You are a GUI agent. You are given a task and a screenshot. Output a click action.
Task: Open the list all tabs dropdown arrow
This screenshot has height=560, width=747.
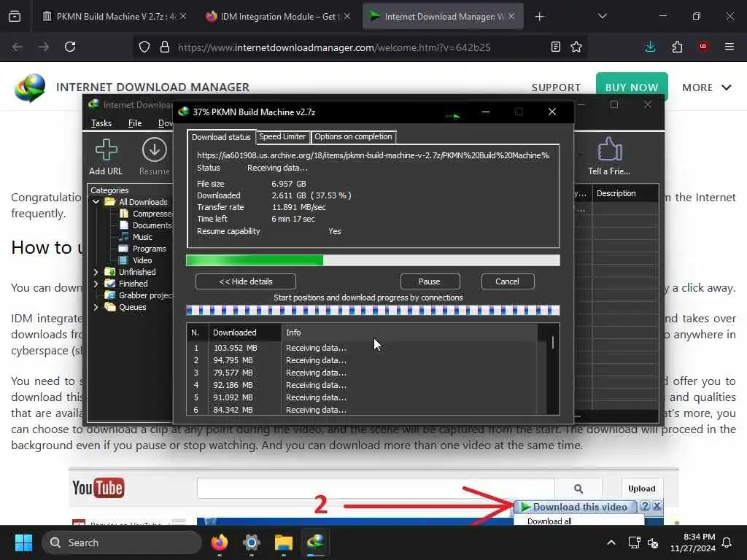[603, 16]
